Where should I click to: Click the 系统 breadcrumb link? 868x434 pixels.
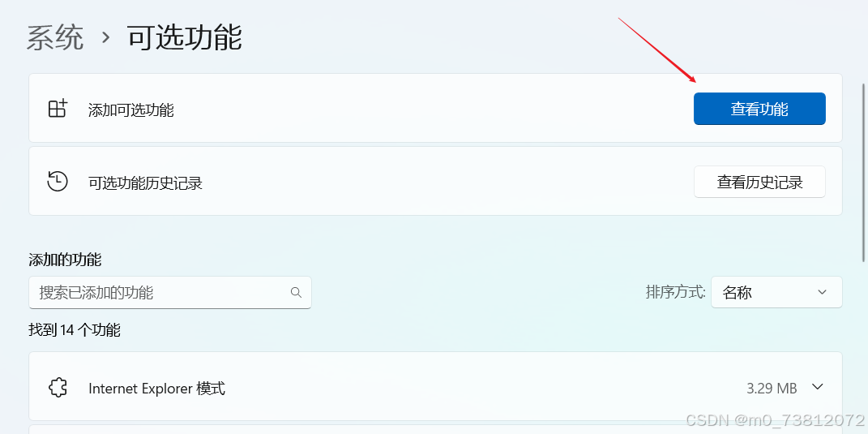pos(55,37)
